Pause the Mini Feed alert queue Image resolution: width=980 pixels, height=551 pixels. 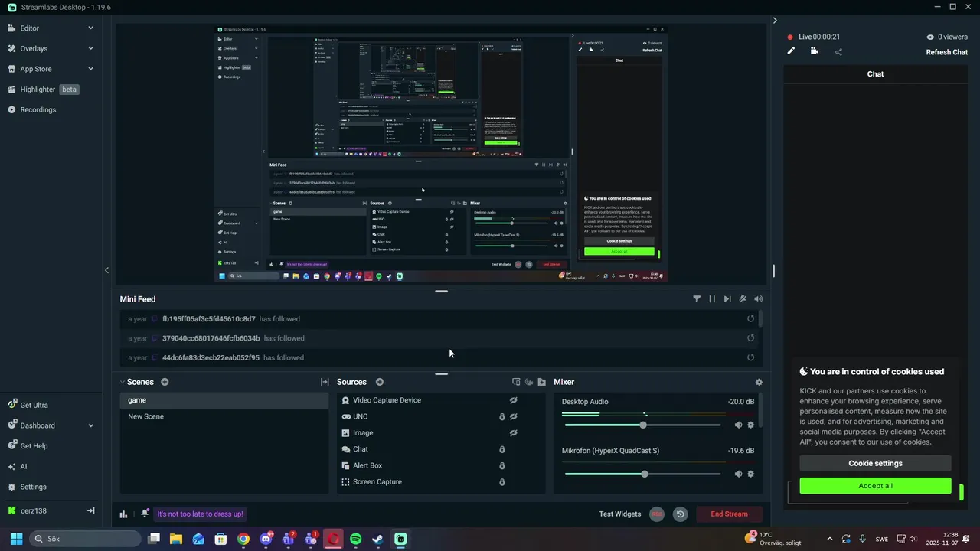(712, 299)
